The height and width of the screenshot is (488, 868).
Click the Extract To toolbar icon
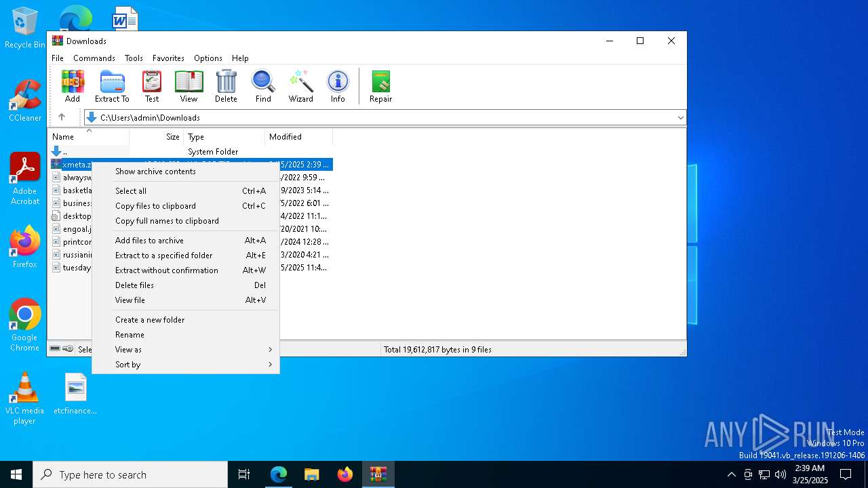(112, 86)
